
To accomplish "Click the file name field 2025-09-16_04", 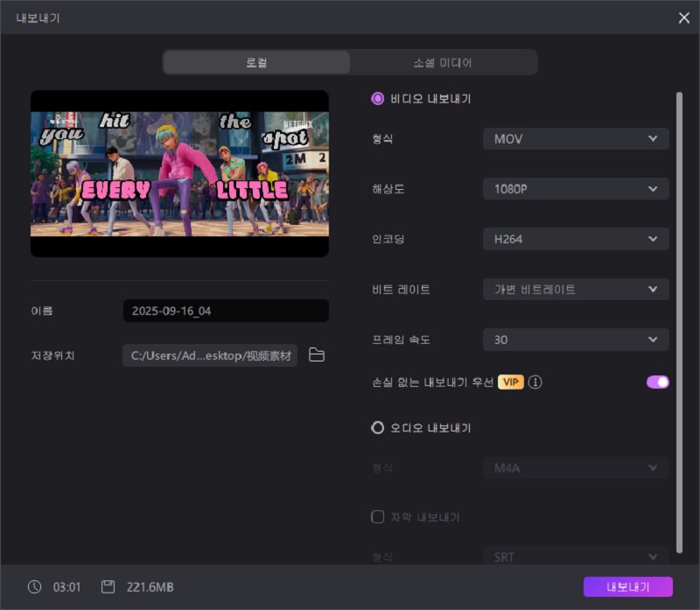I will click(x=226, y=311).
